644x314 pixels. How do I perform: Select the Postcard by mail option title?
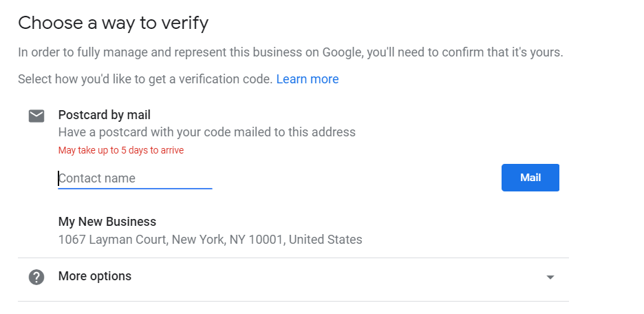[104, 115]
